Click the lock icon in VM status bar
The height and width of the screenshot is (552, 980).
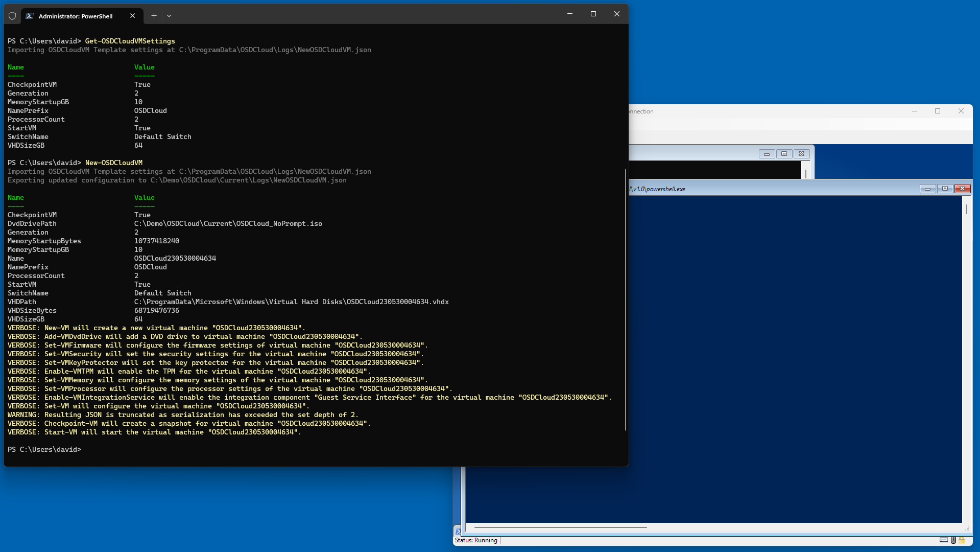pos(962,540)
